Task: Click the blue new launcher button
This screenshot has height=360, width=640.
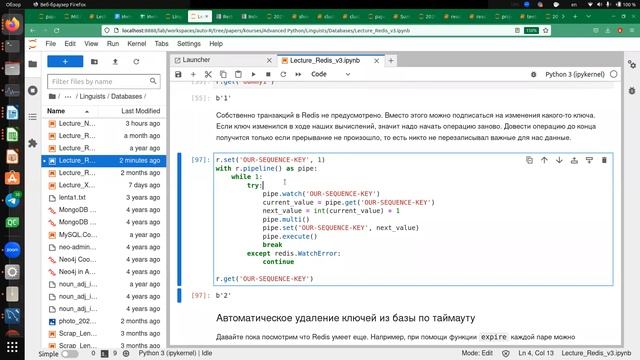Action: pyautogui.click(x=65, y=62)
